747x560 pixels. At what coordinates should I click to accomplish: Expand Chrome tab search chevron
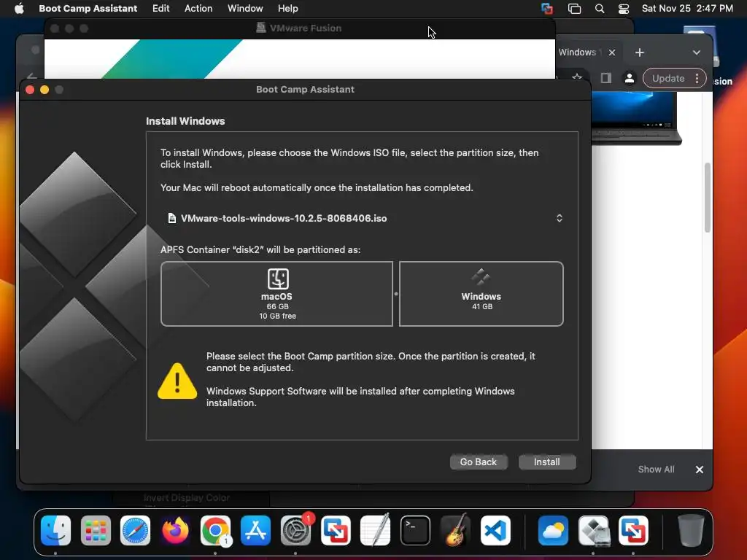pyautogui.click(x=697, y=52)
